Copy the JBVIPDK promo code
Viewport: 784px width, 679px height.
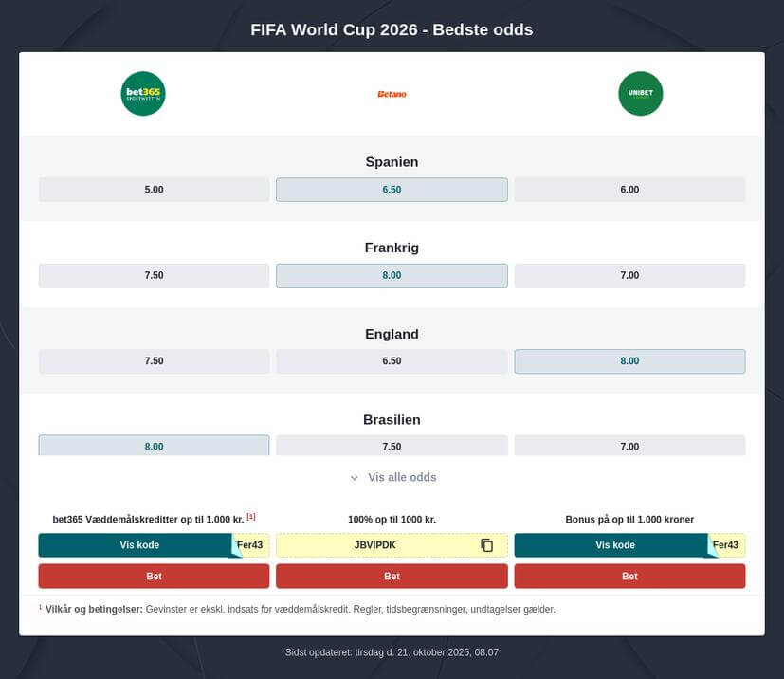coord(487,545)
